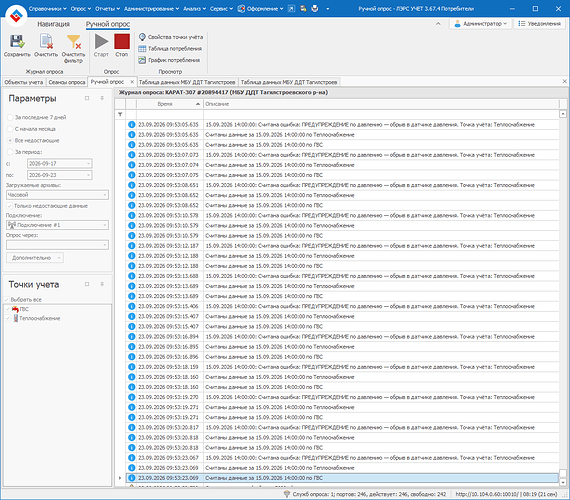Screen dimensions: 570x500
Task: Expand the Подключение #1 dropdown
Action: coord(57,225)
